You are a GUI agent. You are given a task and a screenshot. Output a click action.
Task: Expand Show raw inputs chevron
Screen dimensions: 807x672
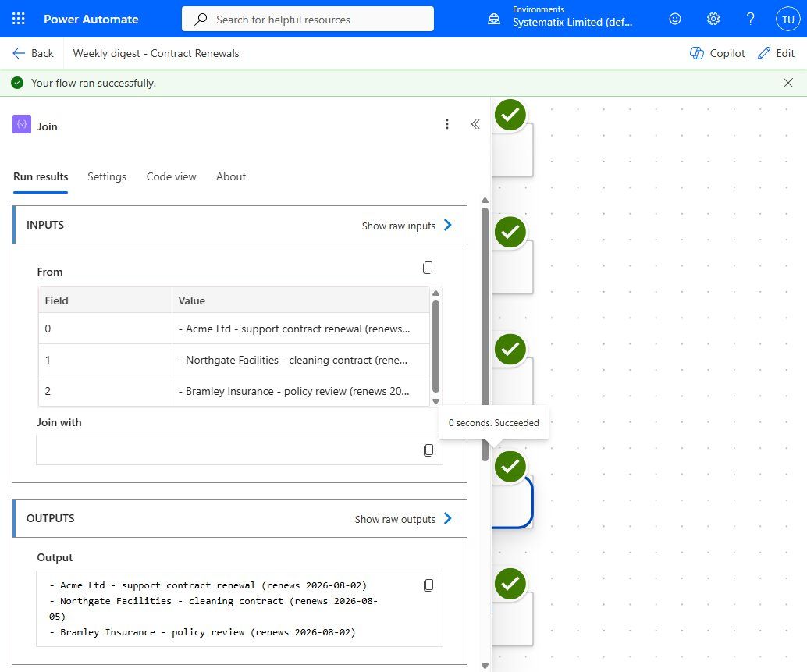[448, 225]
